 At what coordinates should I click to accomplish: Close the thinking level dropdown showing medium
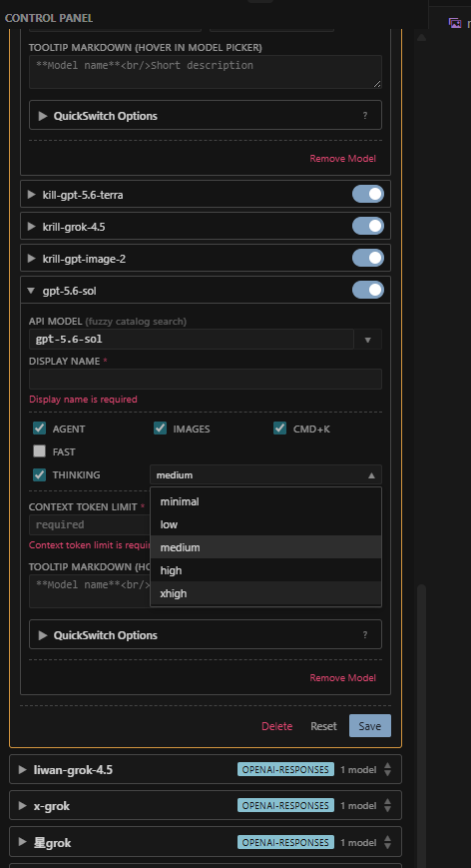265,475
